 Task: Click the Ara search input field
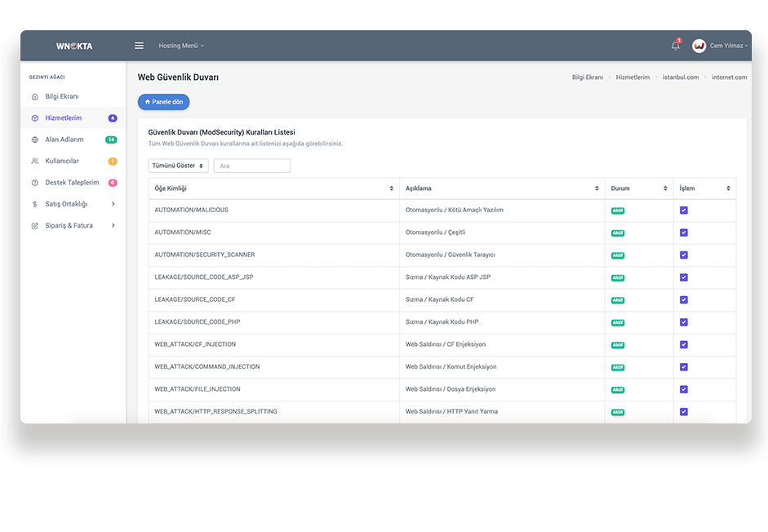(x=251, y=166)
